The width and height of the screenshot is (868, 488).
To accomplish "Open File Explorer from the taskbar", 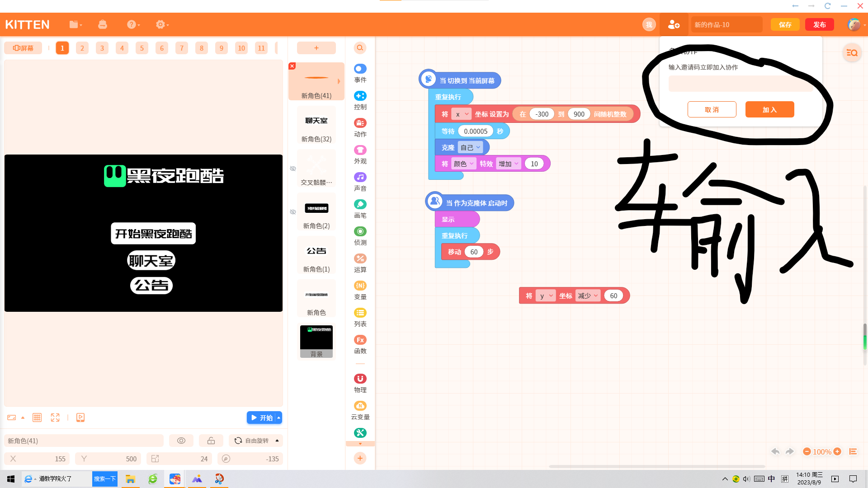I will [131, 479].
